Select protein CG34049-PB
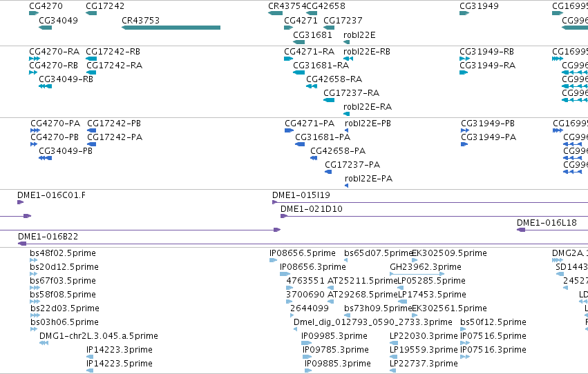This screenshot has width=588, height=374. [x=46, y=158]
